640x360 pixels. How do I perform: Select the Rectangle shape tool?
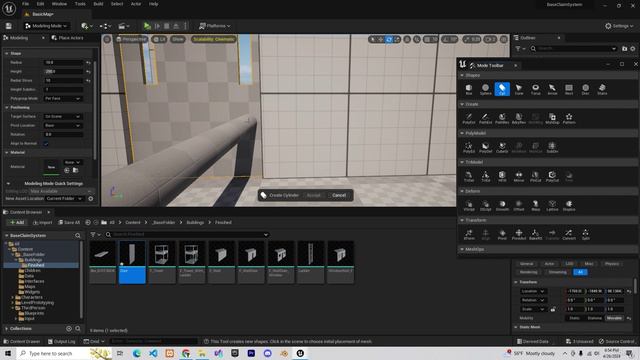569,89
